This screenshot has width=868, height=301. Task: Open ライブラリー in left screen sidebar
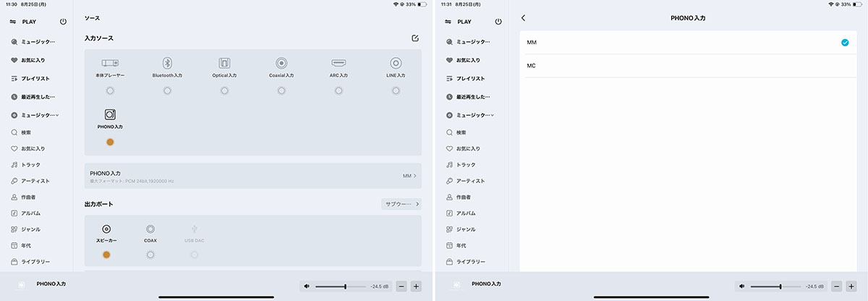coord(29,261)
